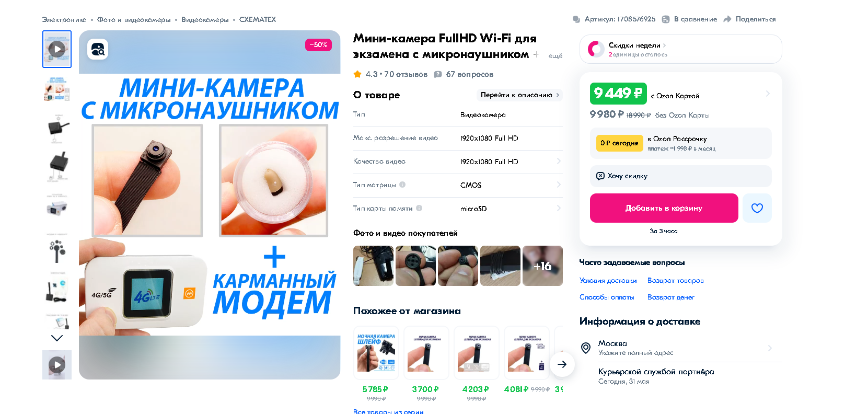This screenshot has height=414, width=868.
Task: Show next similar products with the arrow button
Action: point(562,364)
